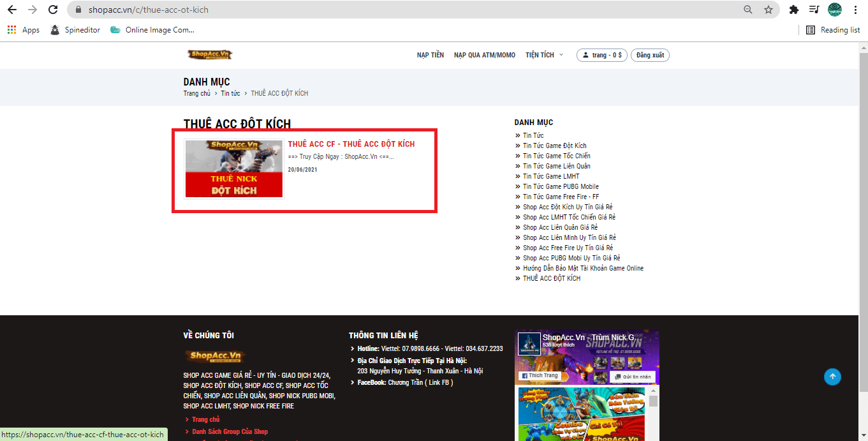Open the Chrome three-dot menu
Screen dimensions: 868x441
(855, 10)
